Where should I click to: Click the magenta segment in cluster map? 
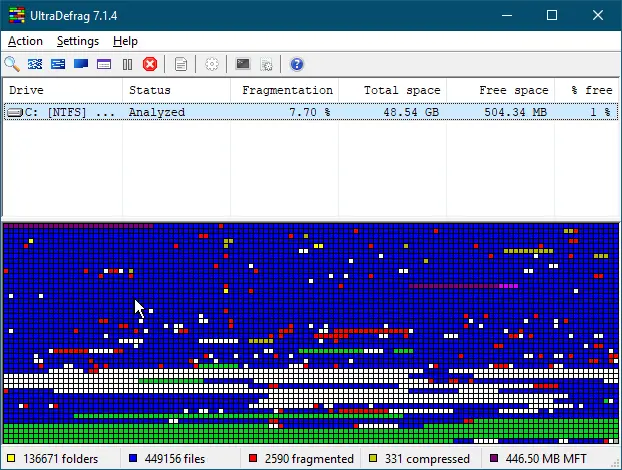pyautogui.click(x=509, y=286)
